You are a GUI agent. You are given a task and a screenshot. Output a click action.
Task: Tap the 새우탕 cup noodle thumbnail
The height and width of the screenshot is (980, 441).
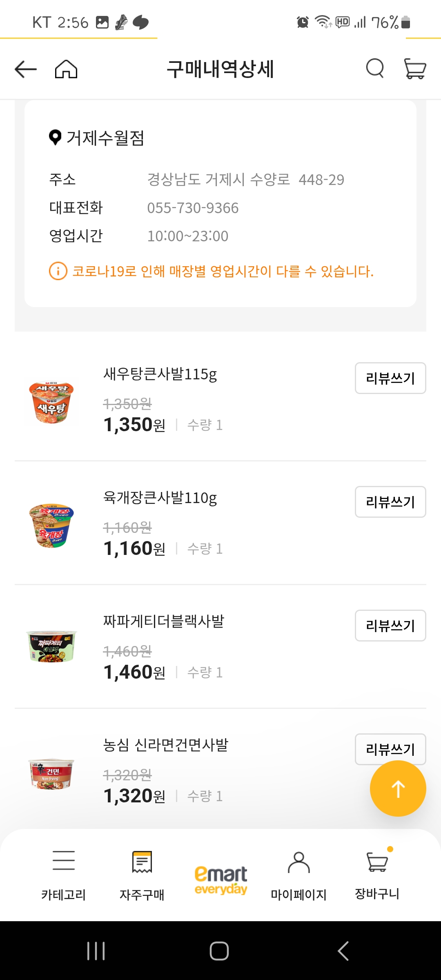[x=51, y=402]
